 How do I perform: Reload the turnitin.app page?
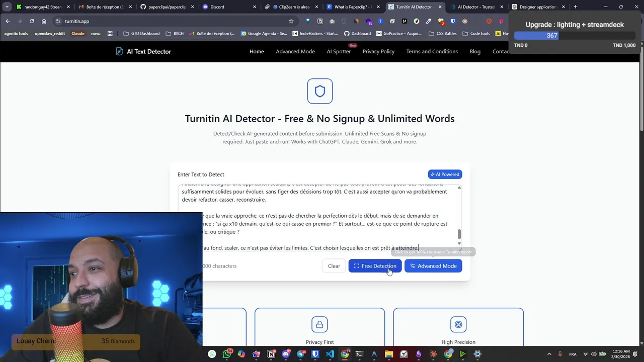(32, 21)
